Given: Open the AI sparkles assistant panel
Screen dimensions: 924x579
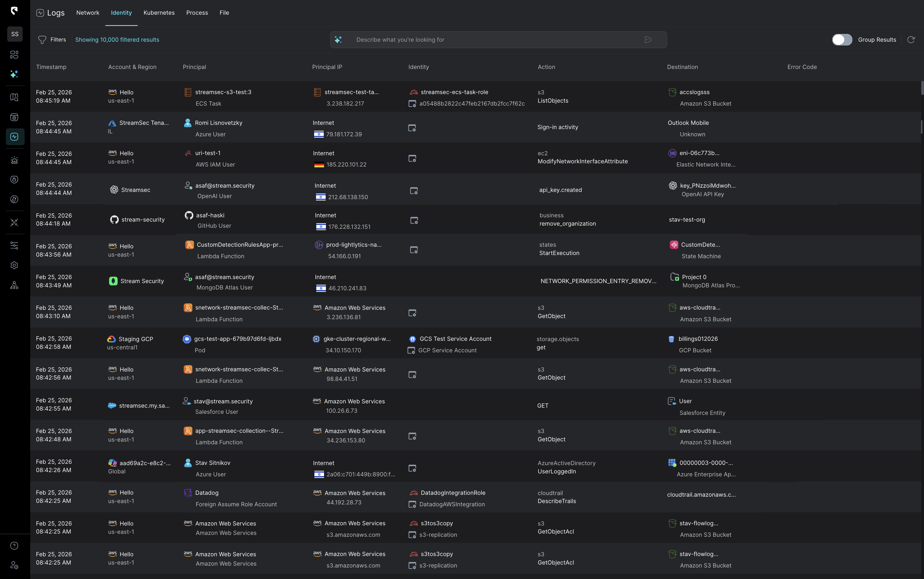Looking at the screenshot, I should [x=14, y=74].
